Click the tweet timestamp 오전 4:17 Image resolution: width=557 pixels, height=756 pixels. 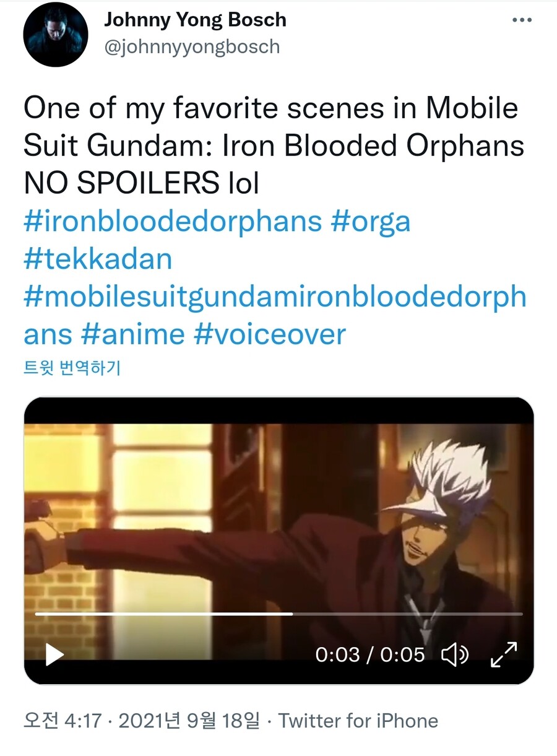pos(61,721)
